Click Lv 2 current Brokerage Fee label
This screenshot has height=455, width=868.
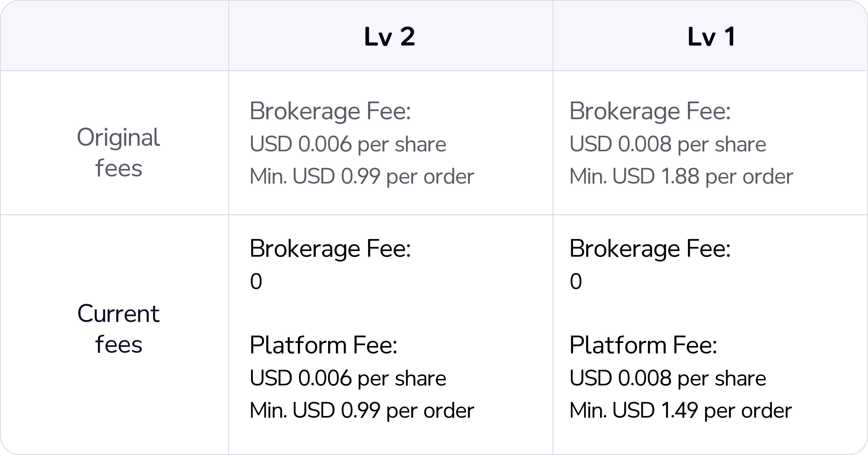pos(330,249)
